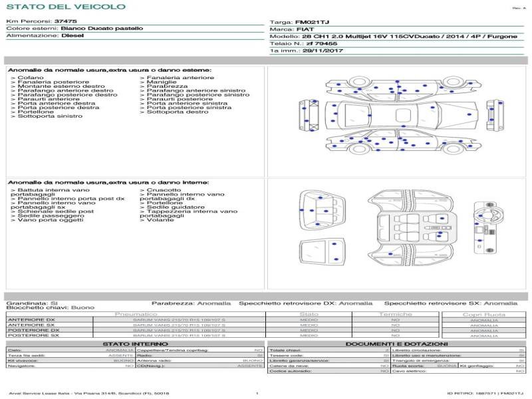Click the interior seats layout diagram

point(412,228)
